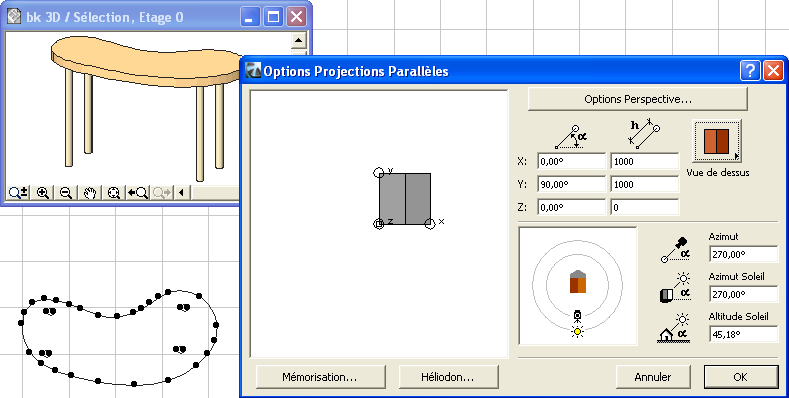Confirm the dialog with OK
This screenshot has height=398, width=789.
pyautogui.click(x=741, y=377)
